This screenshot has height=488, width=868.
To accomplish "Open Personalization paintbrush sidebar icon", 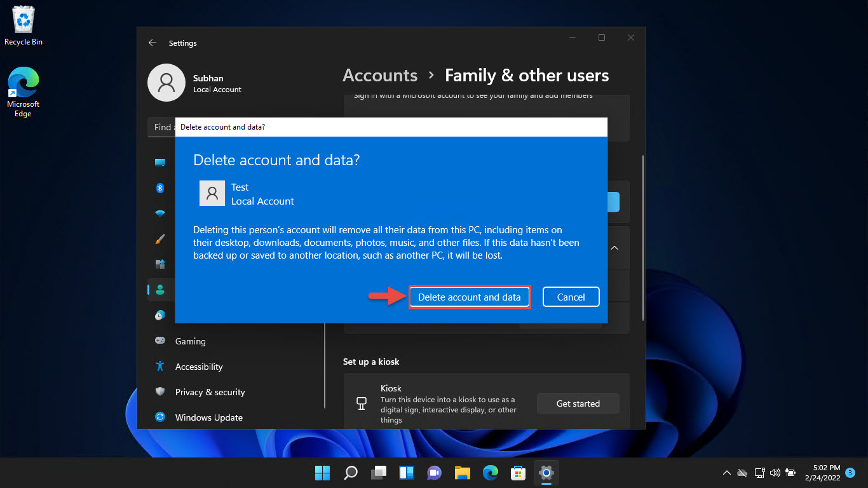I will tap(160, 239).
